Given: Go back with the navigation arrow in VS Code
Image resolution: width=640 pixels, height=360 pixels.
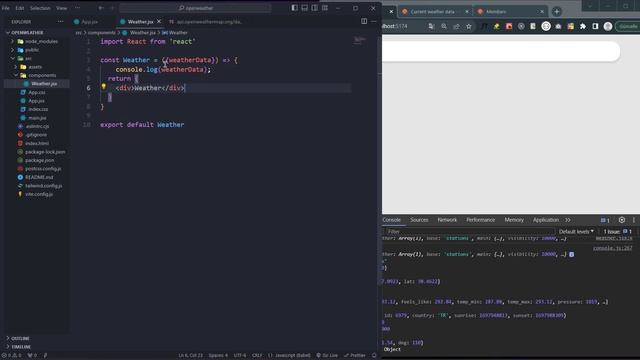Looking at the screenshot, I should point(101,8).
